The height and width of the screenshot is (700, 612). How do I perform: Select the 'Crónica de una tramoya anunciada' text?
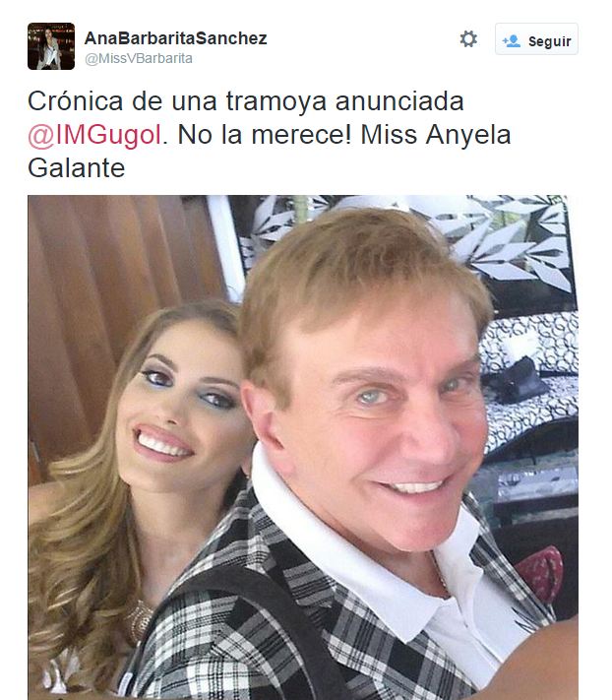pyautogui.click(x=246, y=101)
